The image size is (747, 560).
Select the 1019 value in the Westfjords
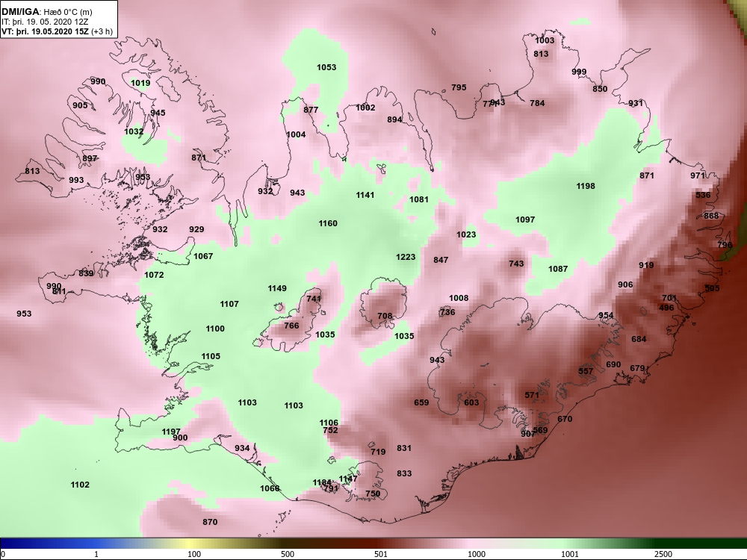coord(140,83)
